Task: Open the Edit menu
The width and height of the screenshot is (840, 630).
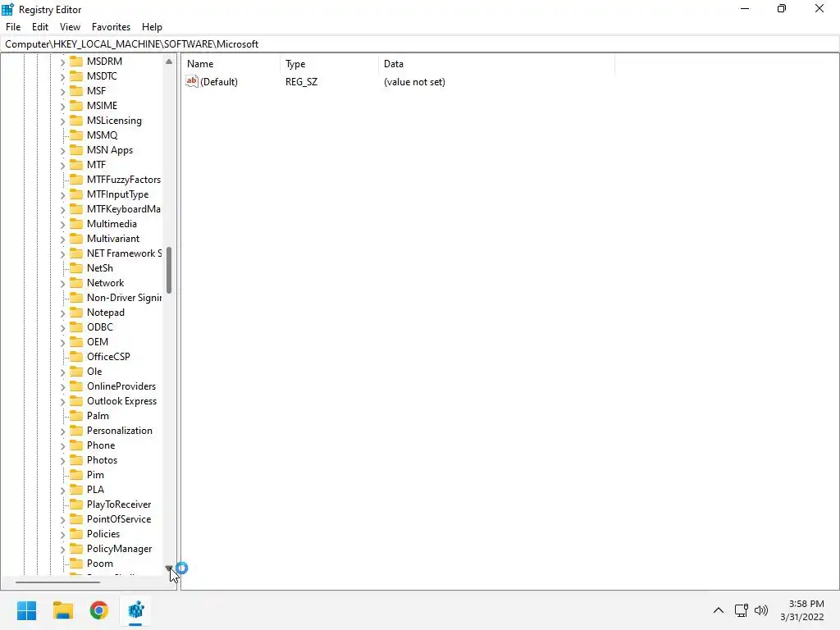Action: (39, 27)
